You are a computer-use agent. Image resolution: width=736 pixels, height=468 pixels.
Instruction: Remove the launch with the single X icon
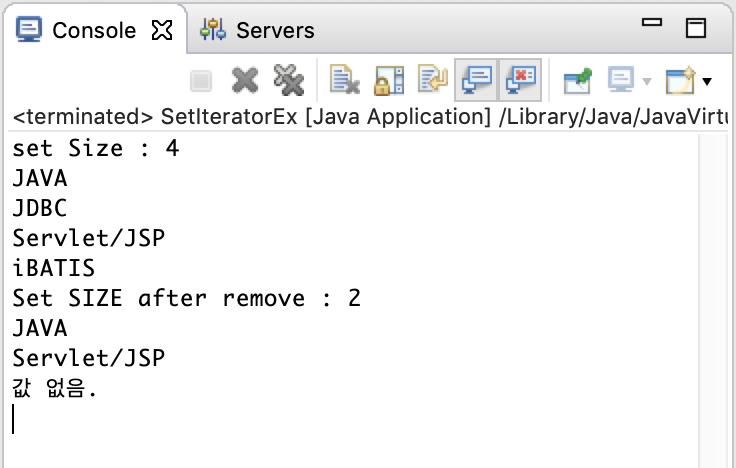pyautogui.click(x=245, y=81)
